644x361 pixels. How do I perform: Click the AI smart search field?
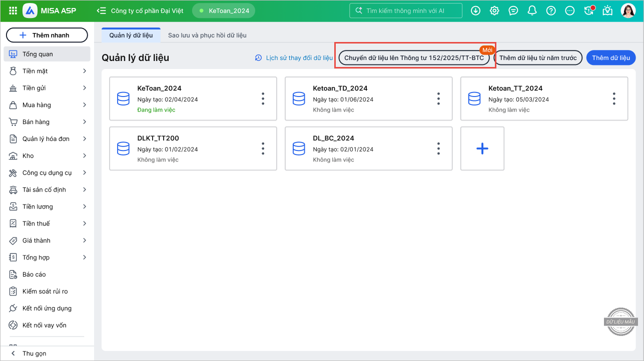click(x=405, y=10)
